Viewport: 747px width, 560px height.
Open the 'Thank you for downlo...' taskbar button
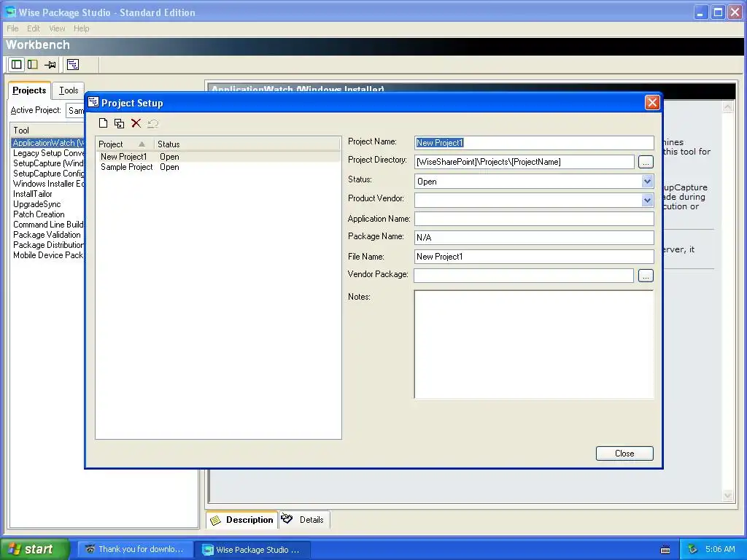135,549
